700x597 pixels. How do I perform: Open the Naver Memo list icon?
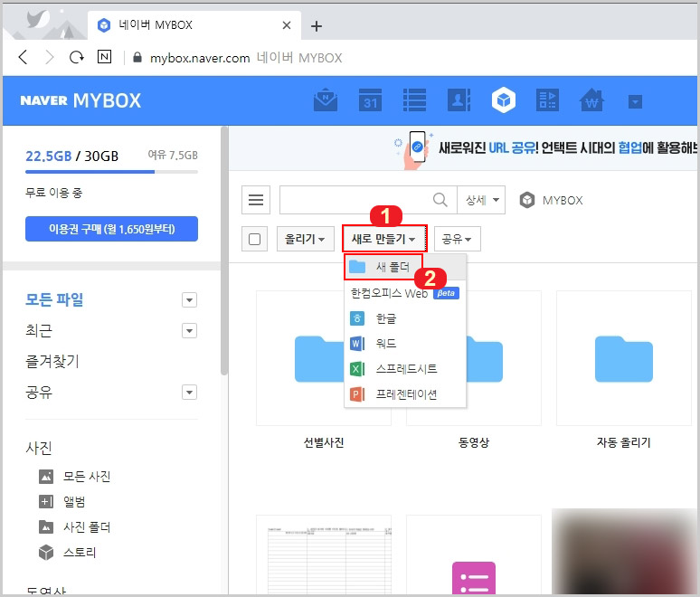tap(414, 100)
